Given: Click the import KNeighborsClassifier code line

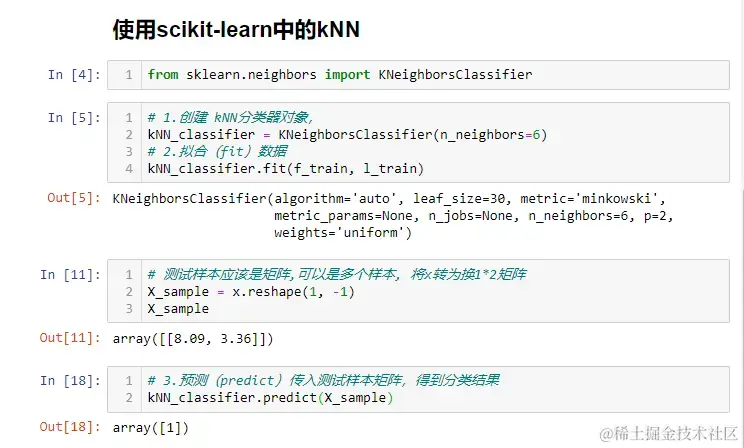Looking at the screenshot, I should point(340,75).
